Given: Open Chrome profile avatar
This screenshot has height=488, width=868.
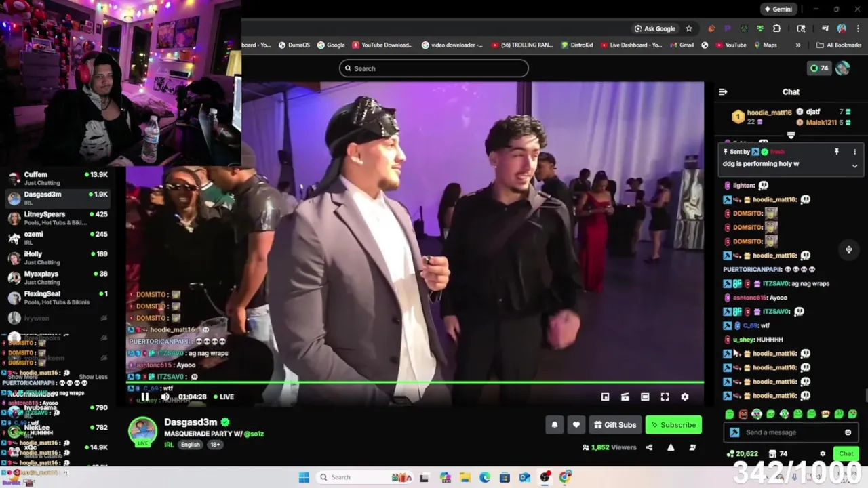Looking at the screenshot, I should point(842,28).
